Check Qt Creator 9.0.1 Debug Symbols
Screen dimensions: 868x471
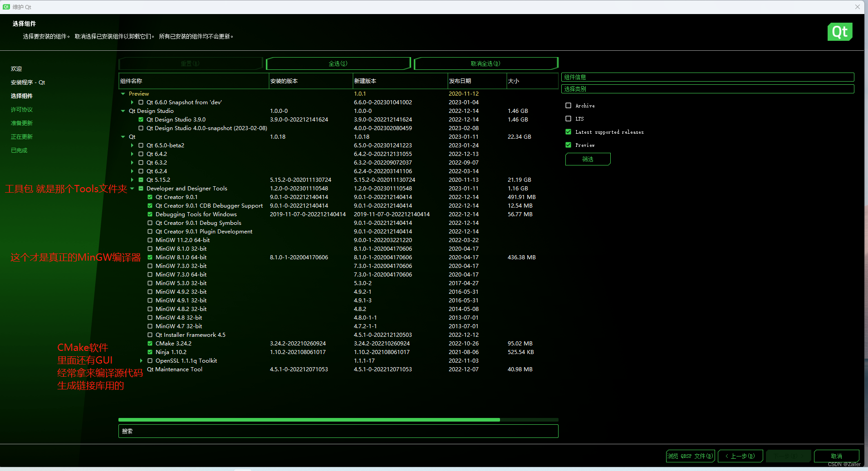tap(150, 223)
